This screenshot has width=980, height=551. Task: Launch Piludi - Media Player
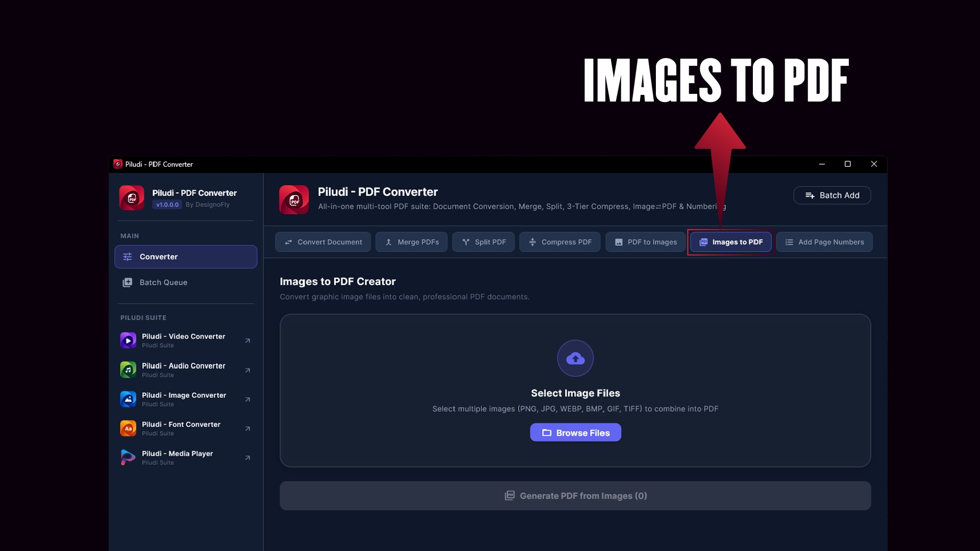(186, 458)
